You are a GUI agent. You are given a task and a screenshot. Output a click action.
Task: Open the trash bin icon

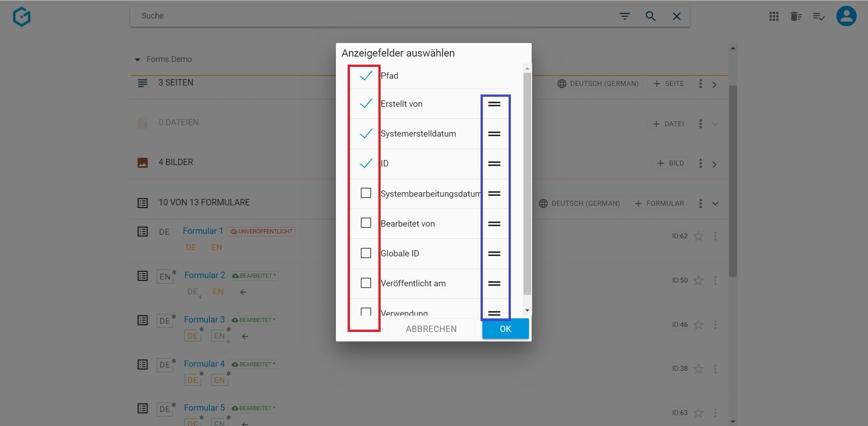pos(796,17)
